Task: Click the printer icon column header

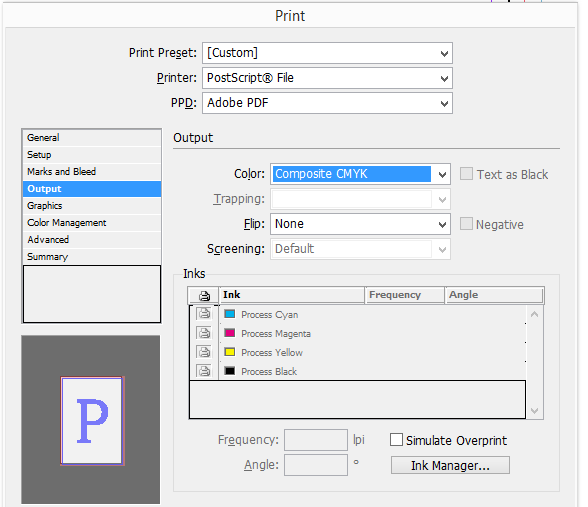Action: pos(204,296)
